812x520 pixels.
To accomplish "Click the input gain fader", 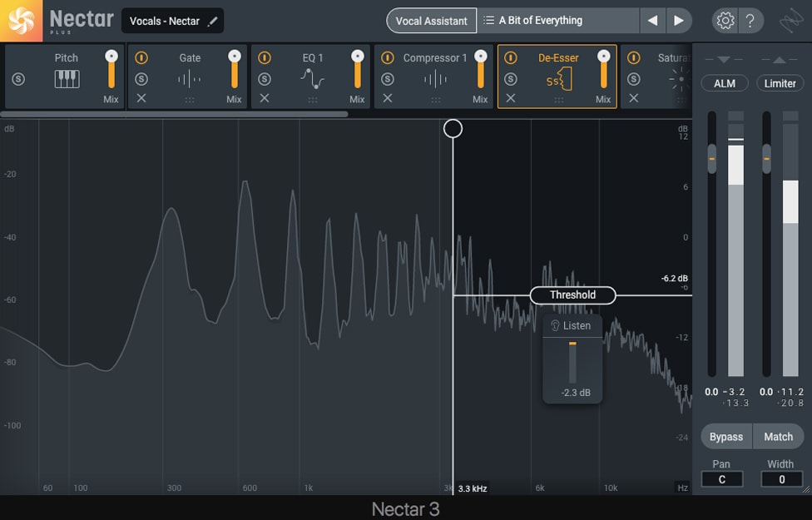I will pos(712,158).
